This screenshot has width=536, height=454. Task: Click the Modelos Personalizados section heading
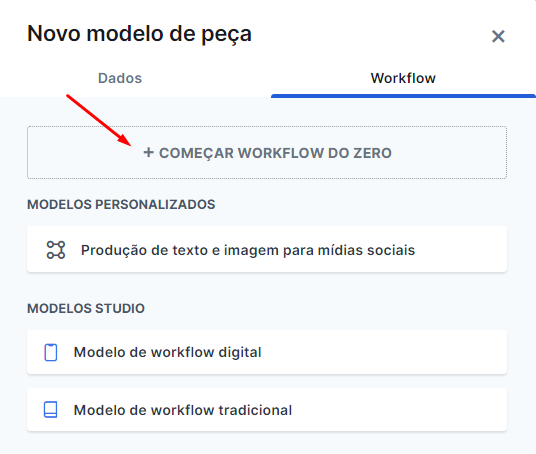coord(121,204)
